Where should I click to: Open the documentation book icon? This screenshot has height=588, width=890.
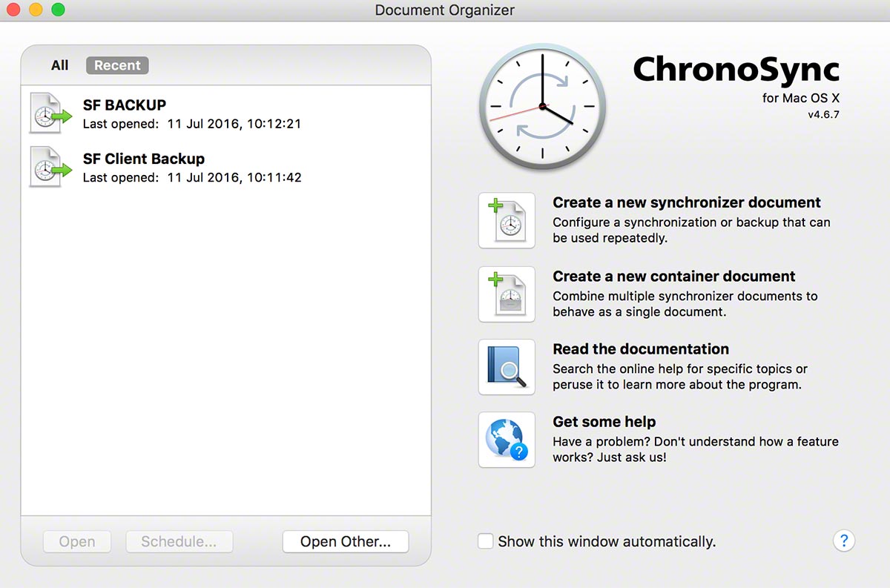[x=507, y=367]
